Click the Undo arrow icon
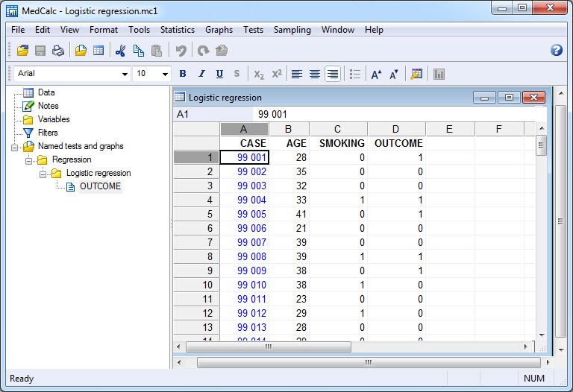Image resolution: width=573 pixels, height=392 pixels. point(181,51)
